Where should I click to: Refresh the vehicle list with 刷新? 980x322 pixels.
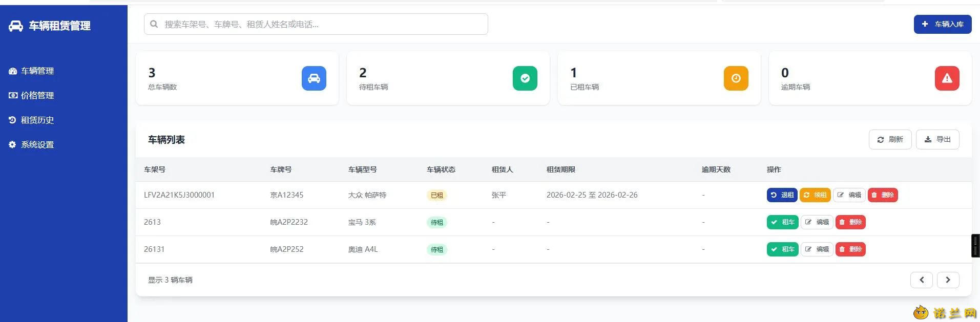890,140
